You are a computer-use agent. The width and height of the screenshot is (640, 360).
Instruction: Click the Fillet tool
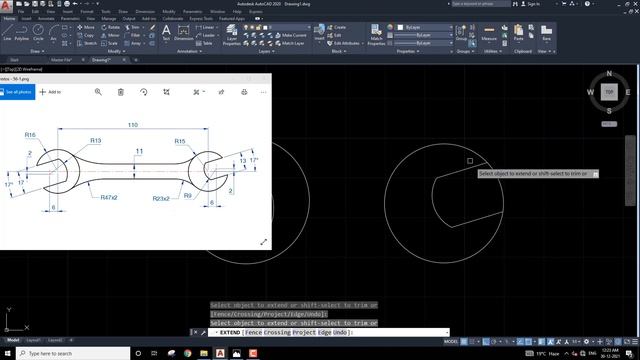[x=133, y=36]
